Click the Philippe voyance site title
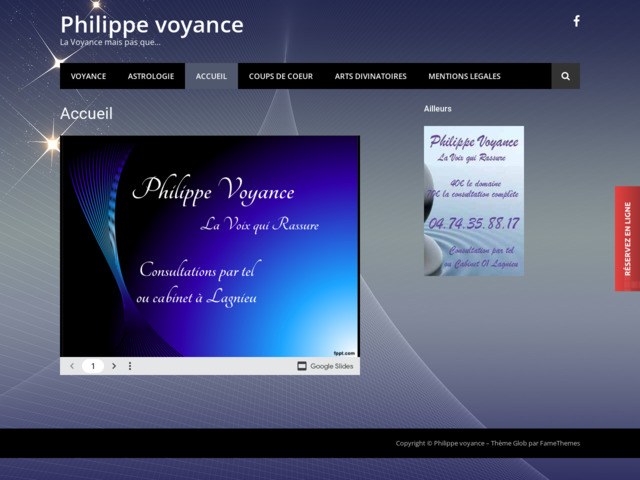The image size is (640, 480). [151, 24]
